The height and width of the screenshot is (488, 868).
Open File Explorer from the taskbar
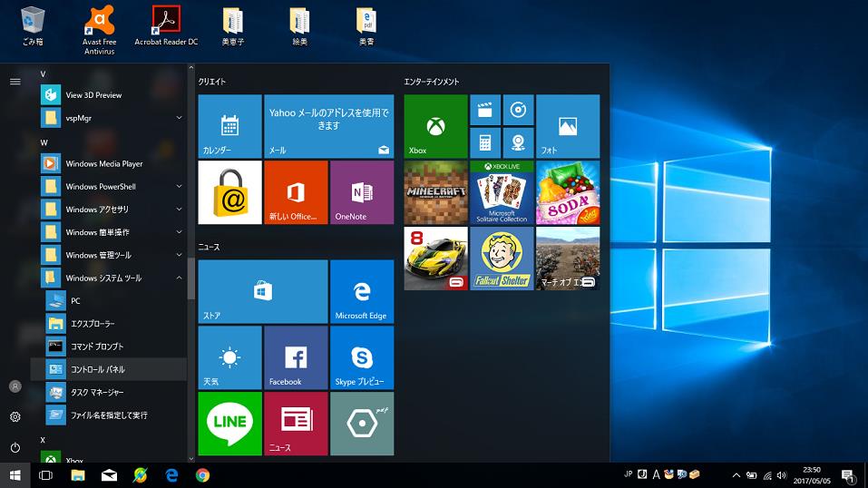point(77,475)
